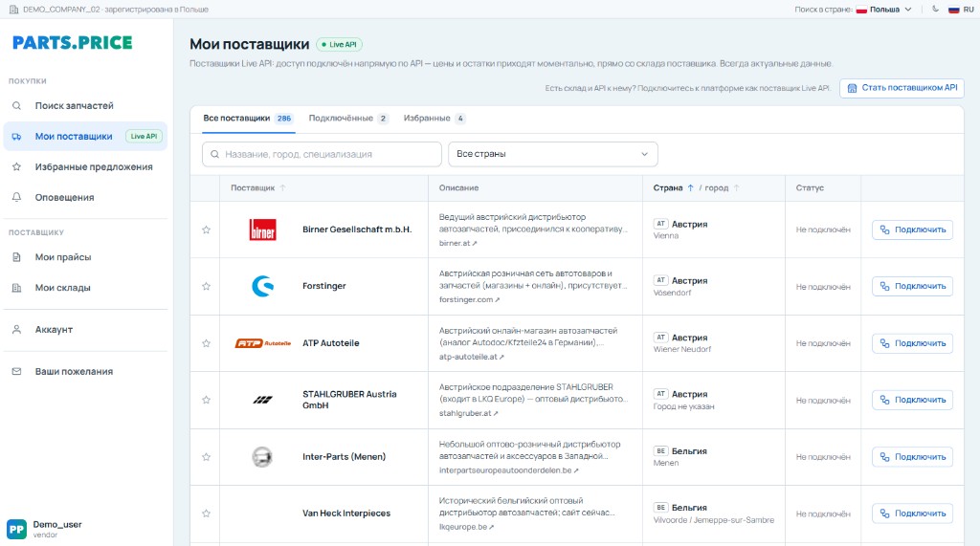Select Van Heck Interpieces supplier name

click(x=346, y=513)
